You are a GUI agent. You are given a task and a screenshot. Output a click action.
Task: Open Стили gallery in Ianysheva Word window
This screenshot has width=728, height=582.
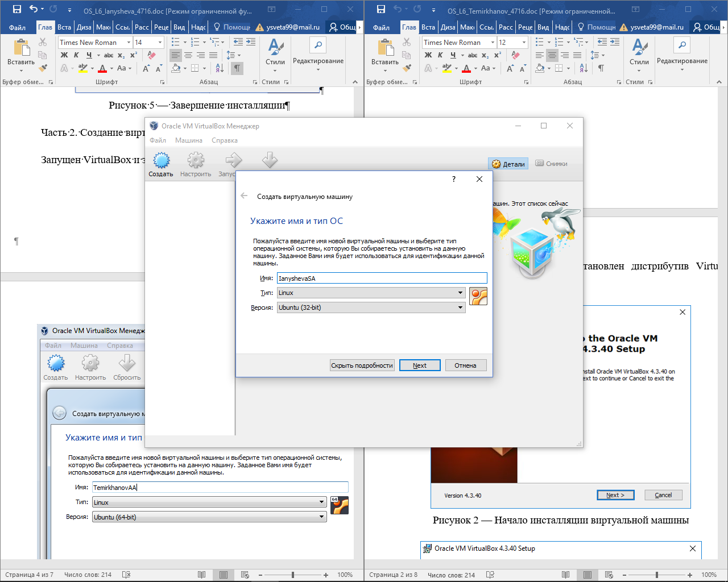coord(275,56)
